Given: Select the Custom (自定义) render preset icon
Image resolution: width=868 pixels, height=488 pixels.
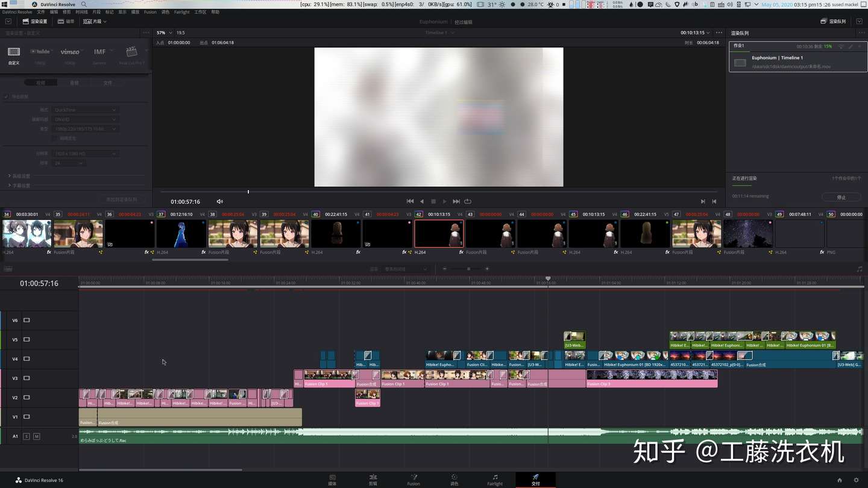Looking at the screenshot, I should pyautogui.click(x=14, y=52).
